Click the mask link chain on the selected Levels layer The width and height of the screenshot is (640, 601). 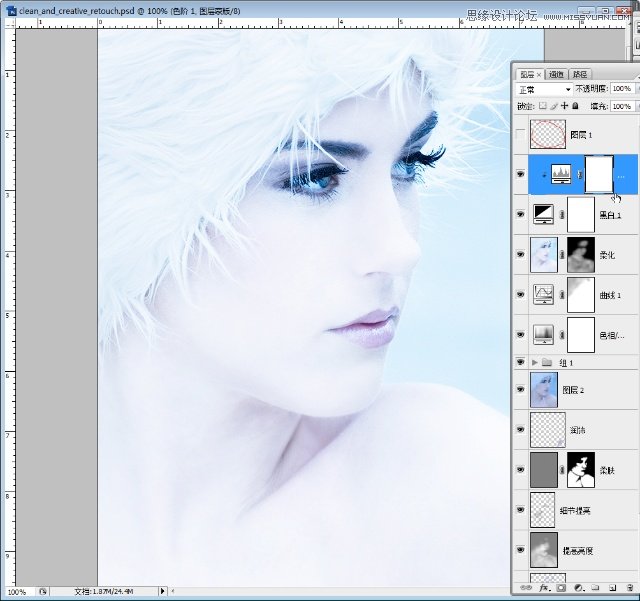click(580, 175)
